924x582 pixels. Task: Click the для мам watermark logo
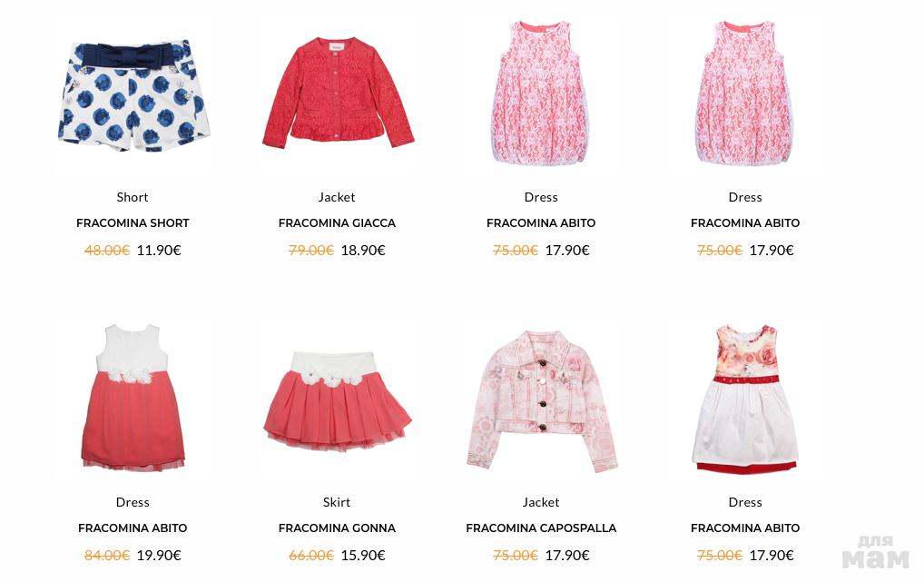876,552
